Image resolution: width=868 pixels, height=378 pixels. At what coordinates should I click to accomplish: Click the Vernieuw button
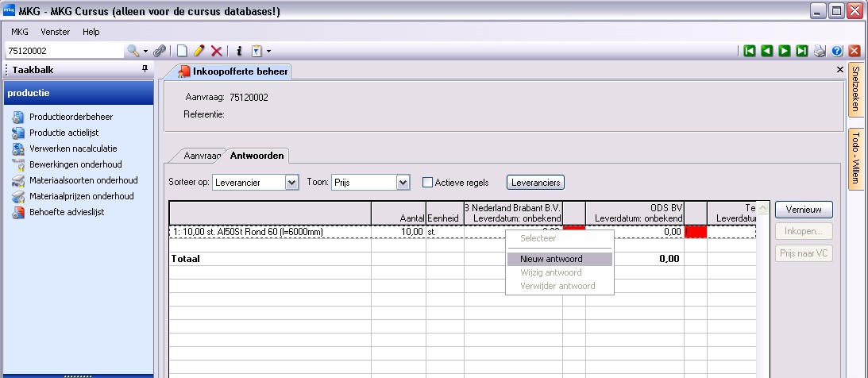coord(804,210)
